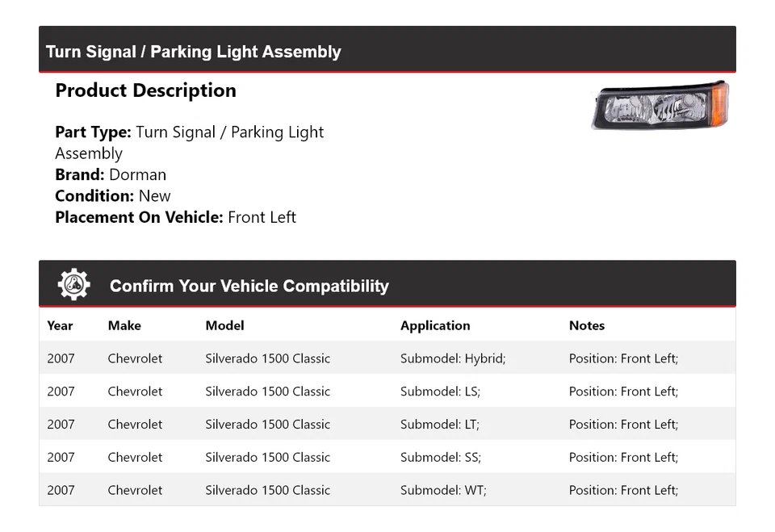This screenshot has width=775, height=532.
Task: Click the Part Type label
Action: tap(93, 132)
